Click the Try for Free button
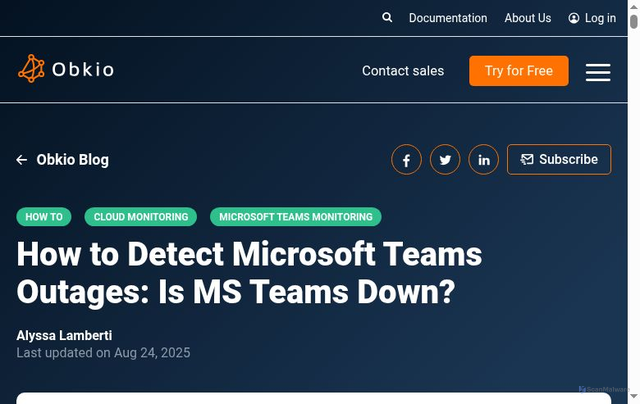This screenshot has height=404, width=640. click(518, 71)
